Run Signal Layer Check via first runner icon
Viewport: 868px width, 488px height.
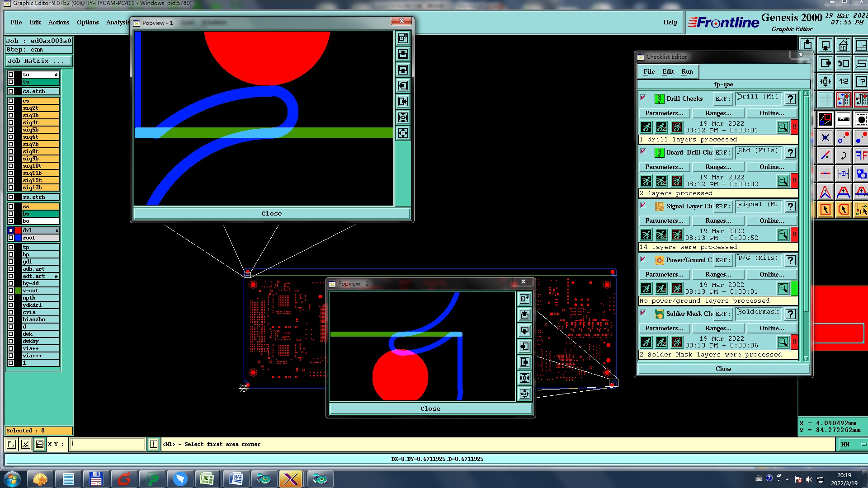click(646, 235)
